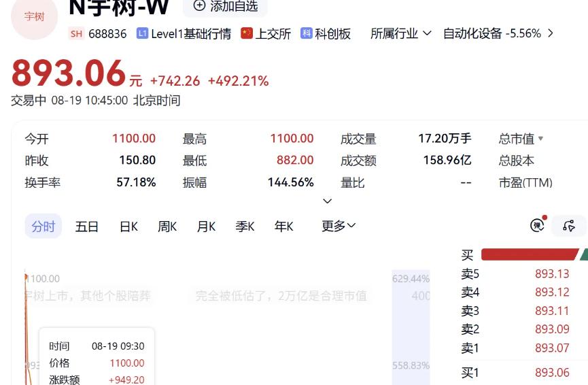Screen dimensions: 588x385
Task: Click the SH market badge
Action: click(x=77, y=34)
